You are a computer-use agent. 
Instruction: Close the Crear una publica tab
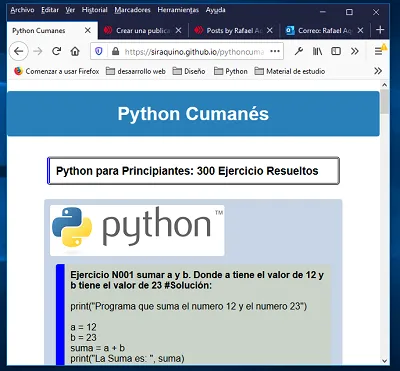click(179, 30)
